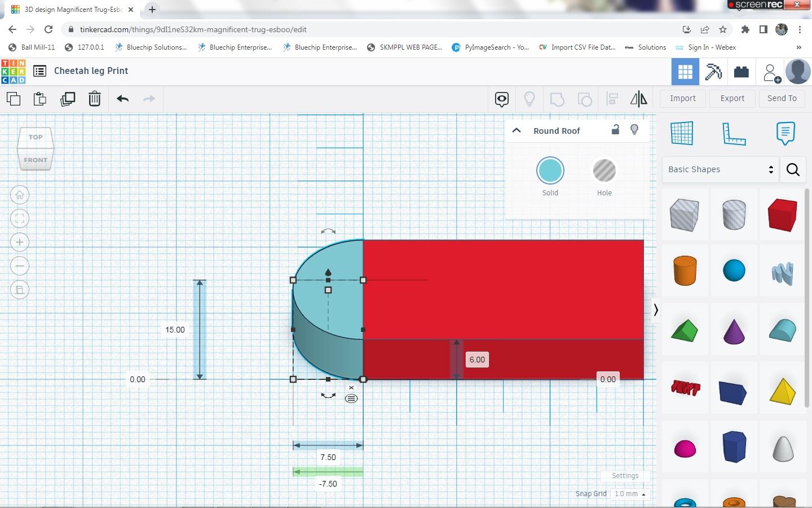This screenshot has height=508, width=812.
Task: Select the Notes tool
Action: [785, 133]
